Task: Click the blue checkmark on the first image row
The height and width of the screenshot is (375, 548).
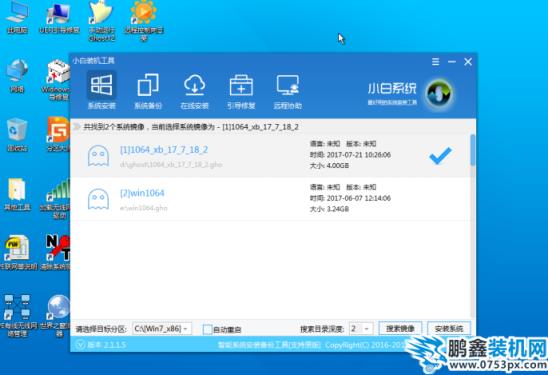Action: tap(440, 156)
